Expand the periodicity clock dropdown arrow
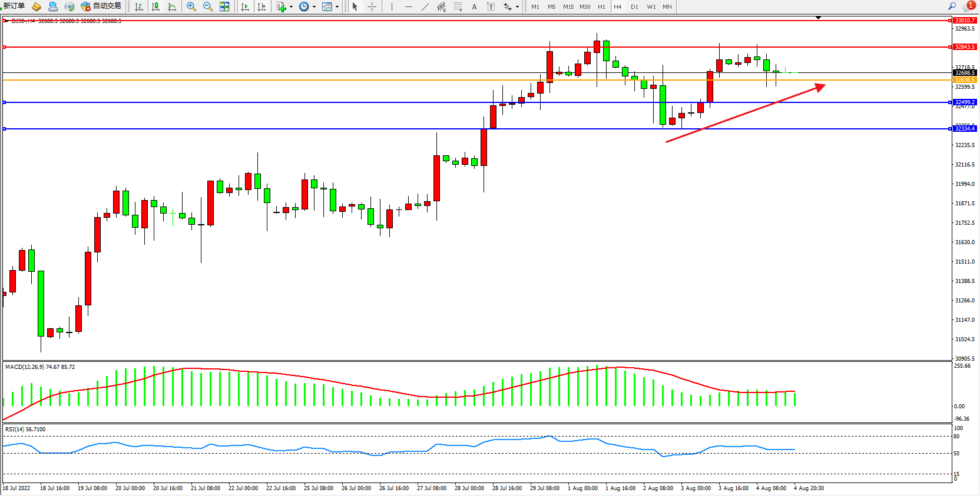 click(x=314, y=7)
